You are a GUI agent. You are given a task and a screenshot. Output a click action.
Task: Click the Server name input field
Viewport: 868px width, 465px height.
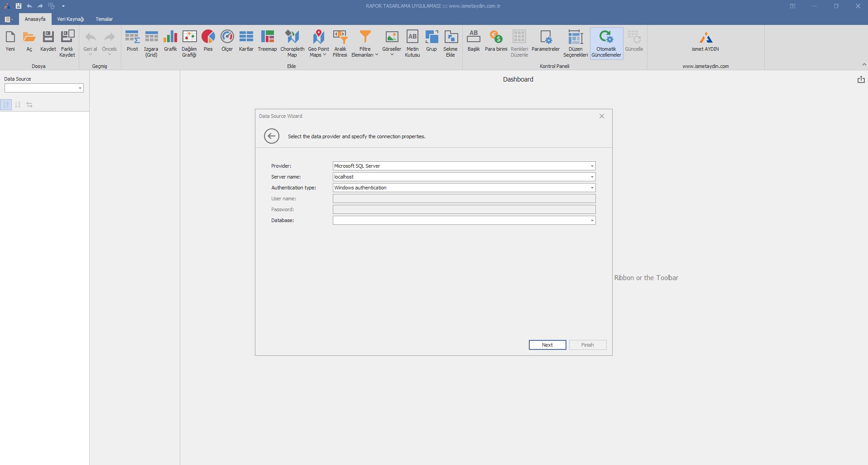pos(460,177)
